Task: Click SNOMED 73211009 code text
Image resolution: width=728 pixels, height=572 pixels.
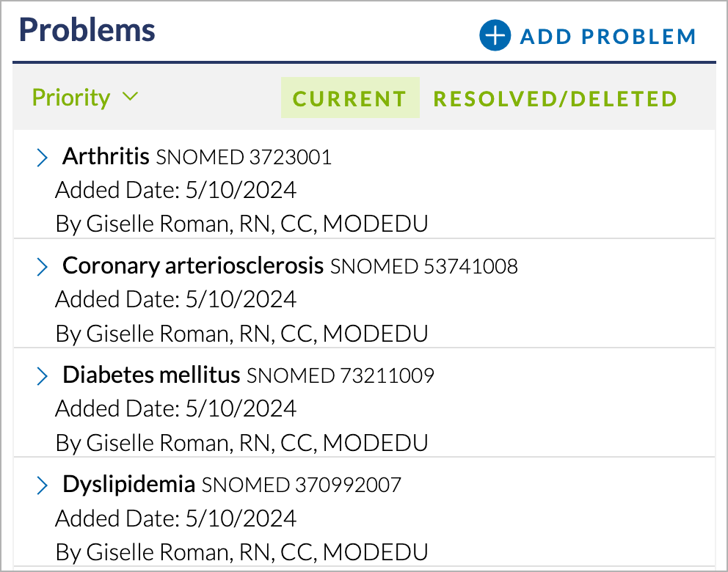Action: point(341,375)
